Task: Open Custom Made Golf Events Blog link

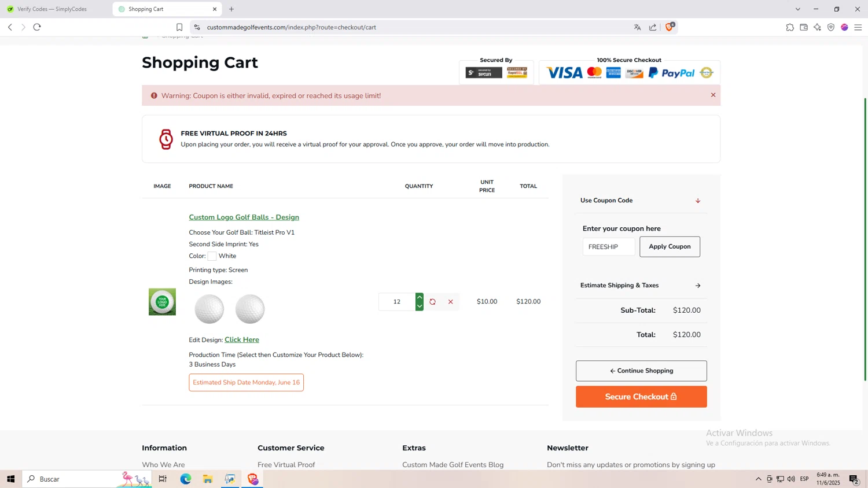Action: coord(453,465)
